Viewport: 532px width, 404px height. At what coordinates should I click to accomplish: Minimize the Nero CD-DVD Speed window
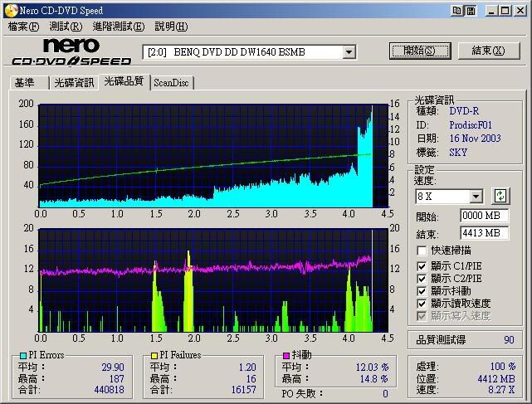tap(491, 11)
